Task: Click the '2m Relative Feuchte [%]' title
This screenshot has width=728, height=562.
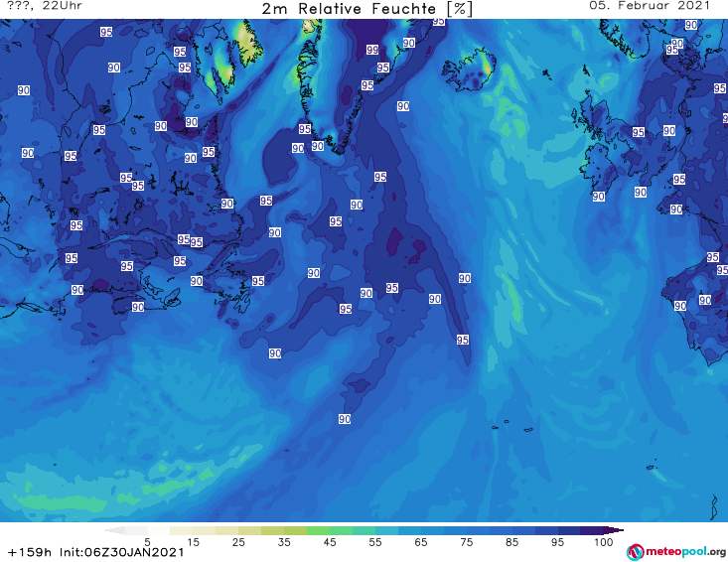Action: [x=366, y=9]
